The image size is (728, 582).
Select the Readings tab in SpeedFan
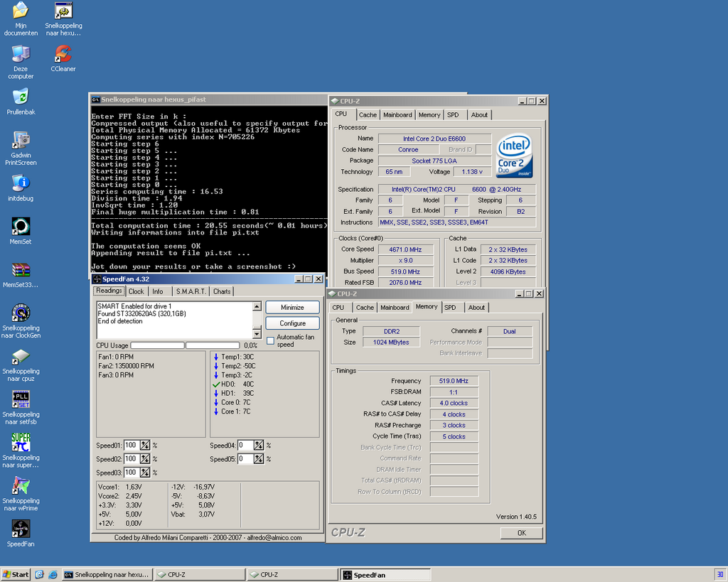(109, 291)
